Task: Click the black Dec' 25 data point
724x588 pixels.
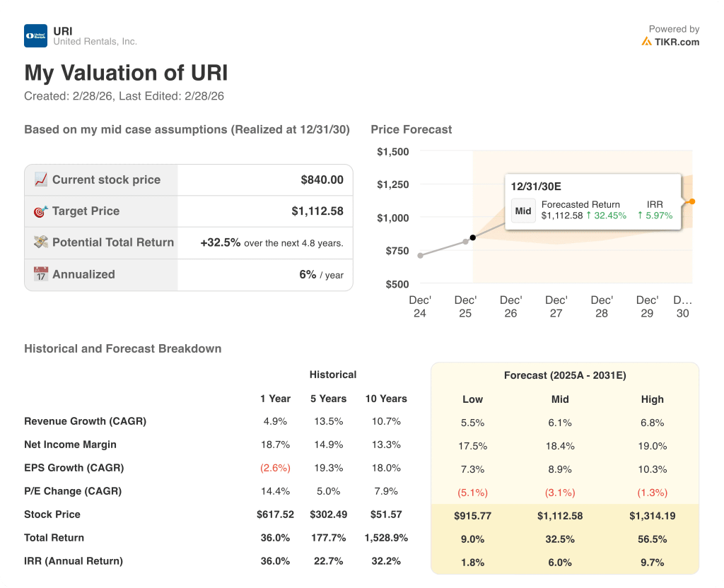Action: [472, 238]
